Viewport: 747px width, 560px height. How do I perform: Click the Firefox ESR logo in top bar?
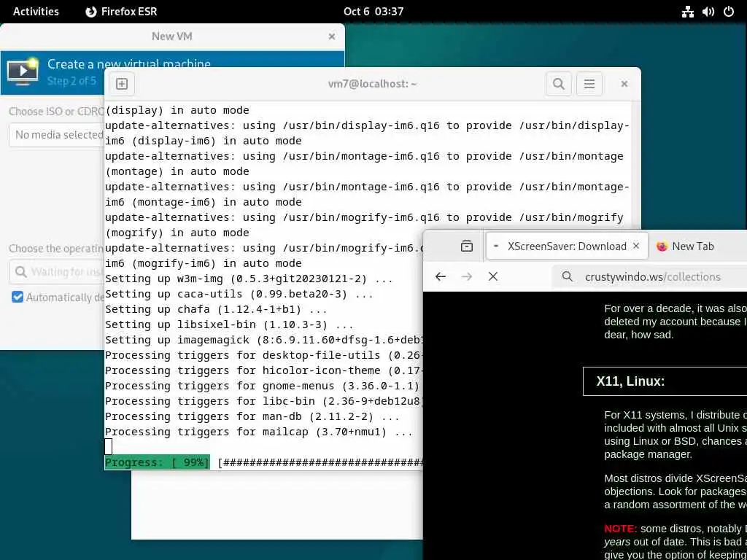point(91,12)
